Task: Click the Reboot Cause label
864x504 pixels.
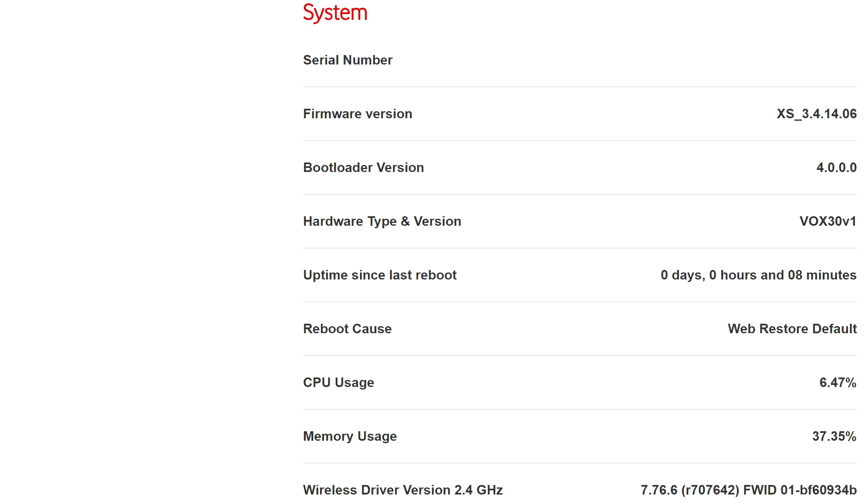Action: pos(347,329)
